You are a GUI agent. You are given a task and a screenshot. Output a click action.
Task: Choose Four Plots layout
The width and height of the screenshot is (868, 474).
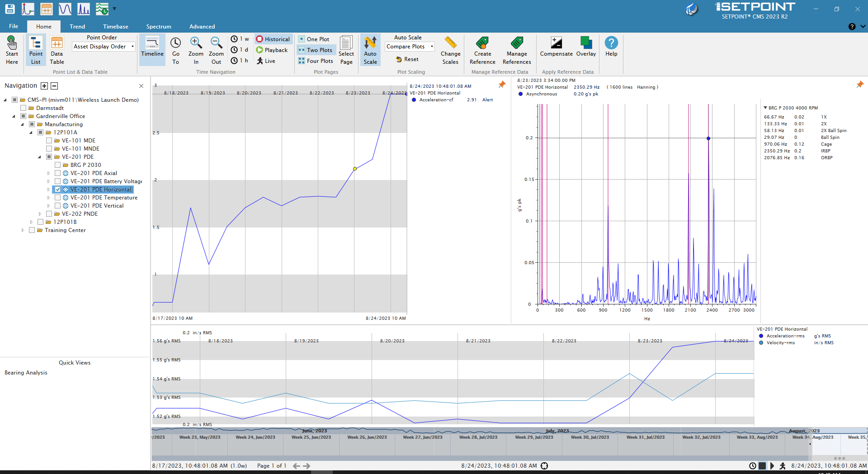(316, 61)
